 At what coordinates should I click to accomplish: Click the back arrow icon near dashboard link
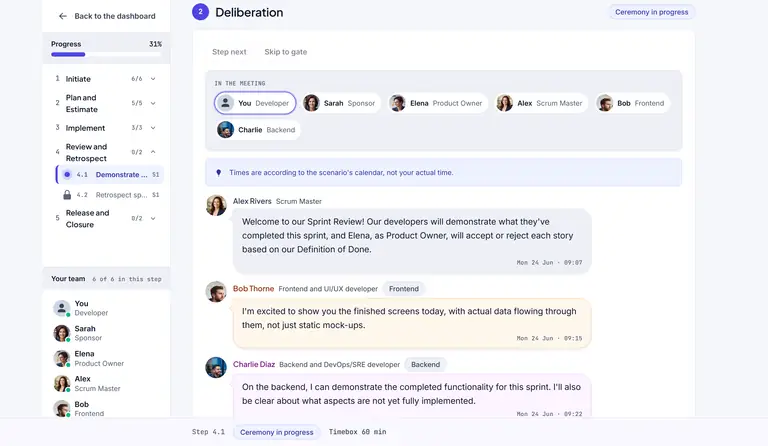tap(63, 16)
